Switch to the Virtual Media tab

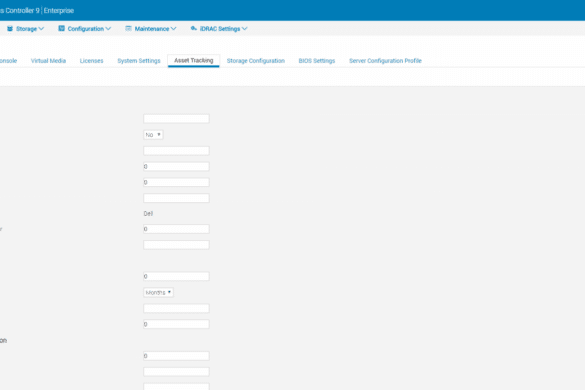coord(49,61)
